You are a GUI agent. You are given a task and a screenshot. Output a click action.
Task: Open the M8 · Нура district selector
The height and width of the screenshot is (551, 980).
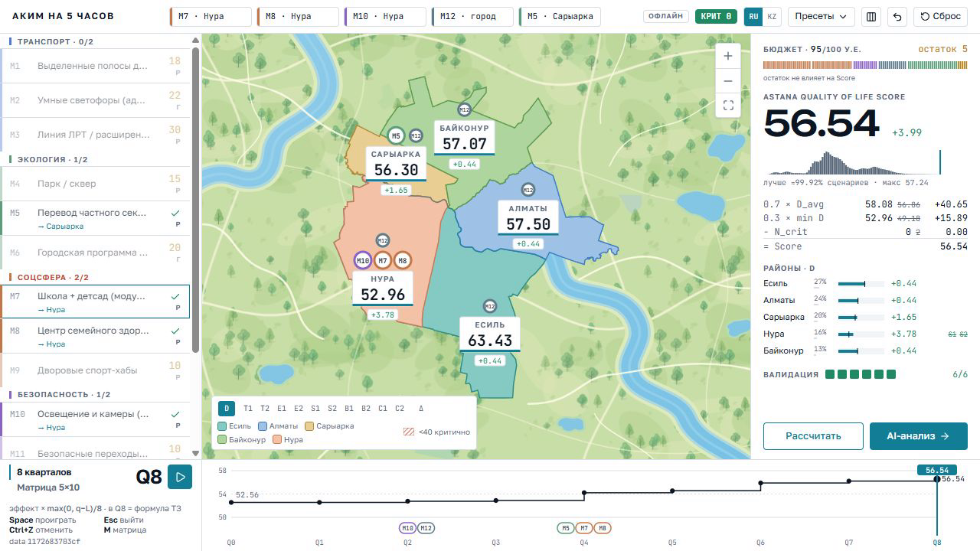click(298, 16)
